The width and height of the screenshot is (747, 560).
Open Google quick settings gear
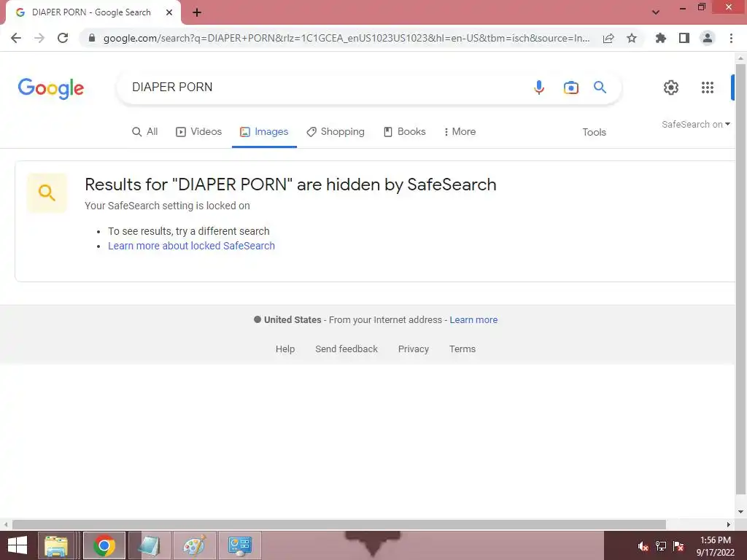click(x=671, y=87)
